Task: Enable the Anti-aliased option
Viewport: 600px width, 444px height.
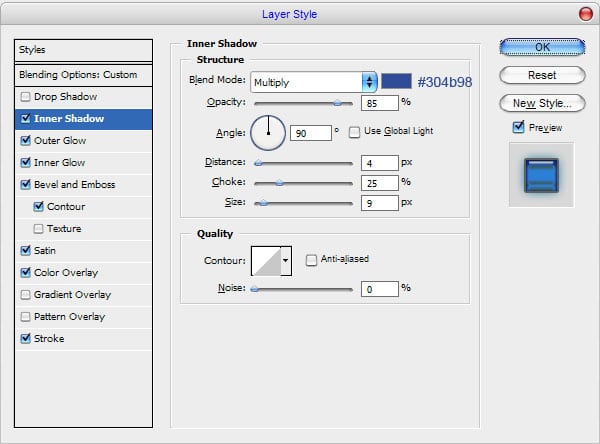Action: tap(311, 259)
